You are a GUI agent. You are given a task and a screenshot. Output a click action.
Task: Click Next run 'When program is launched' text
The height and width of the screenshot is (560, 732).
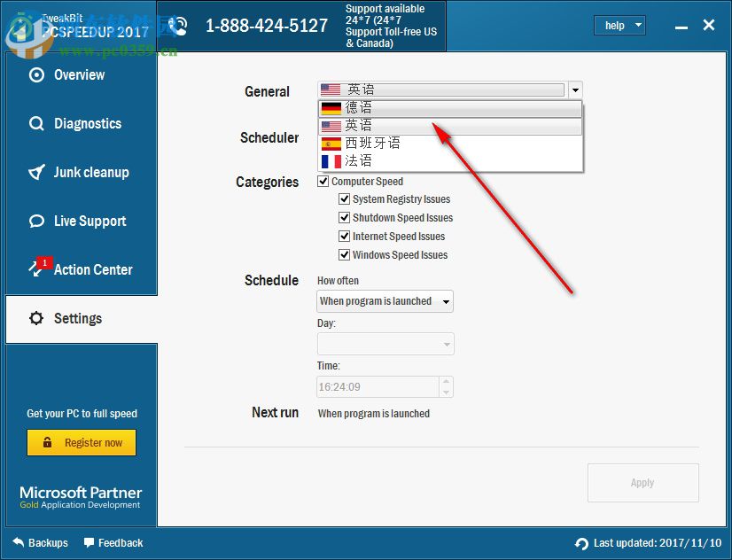click(x=374, y=414)
